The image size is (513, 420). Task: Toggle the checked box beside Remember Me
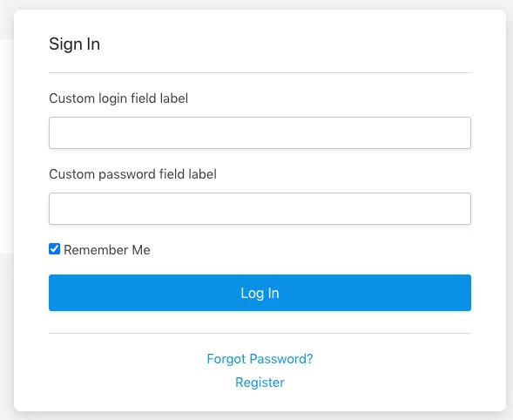click(x=54, y=249)
